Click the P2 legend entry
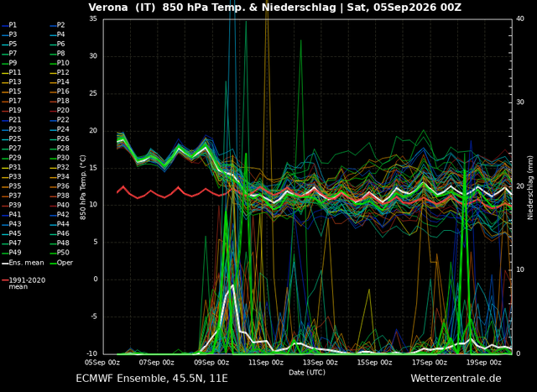The height and width of the screenshot is (392, 537). coord(57,25)
